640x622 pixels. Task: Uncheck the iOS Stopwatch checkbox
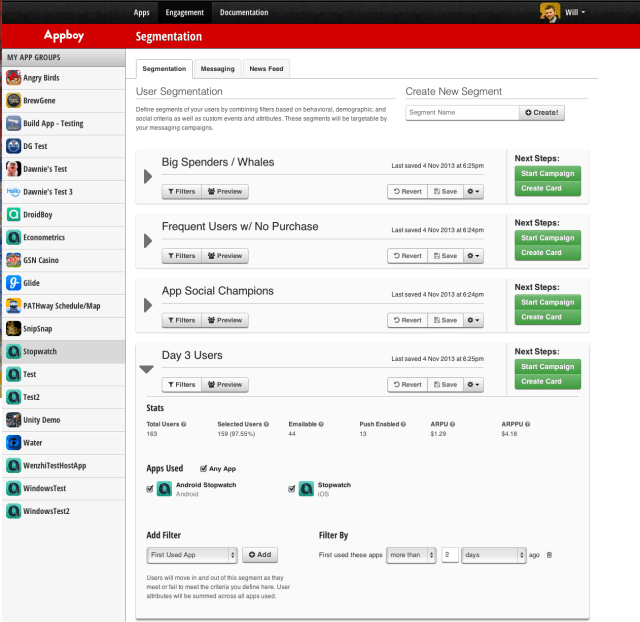291,489
